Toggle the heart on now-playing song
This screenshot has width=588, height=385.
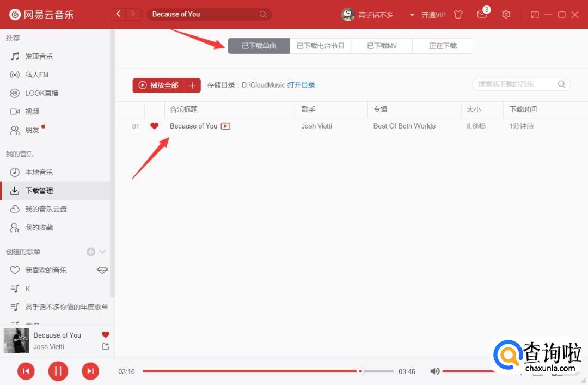106,335
